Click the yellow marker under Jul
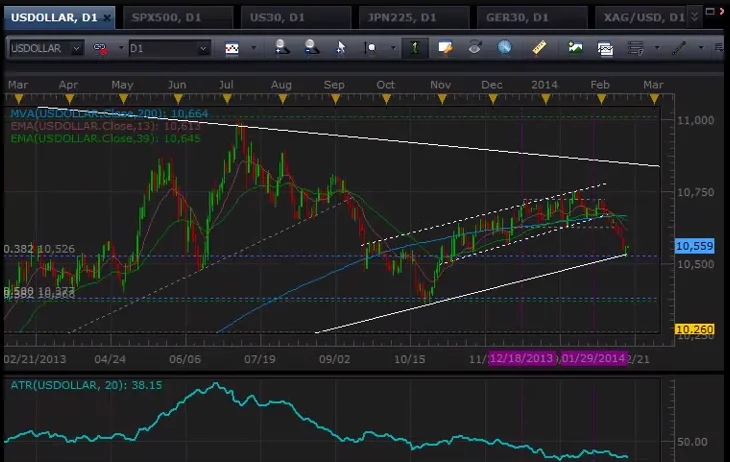 (x=227, y=99)
